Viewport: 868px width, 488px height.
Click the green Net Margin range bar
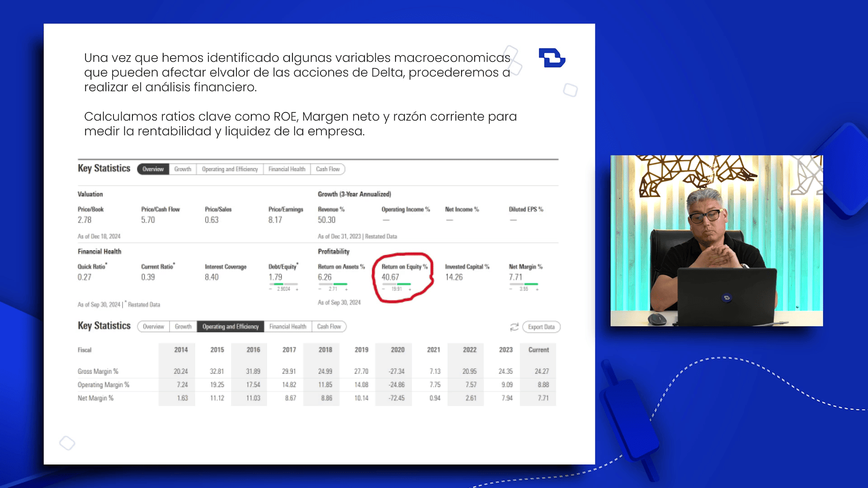[531, 284]
